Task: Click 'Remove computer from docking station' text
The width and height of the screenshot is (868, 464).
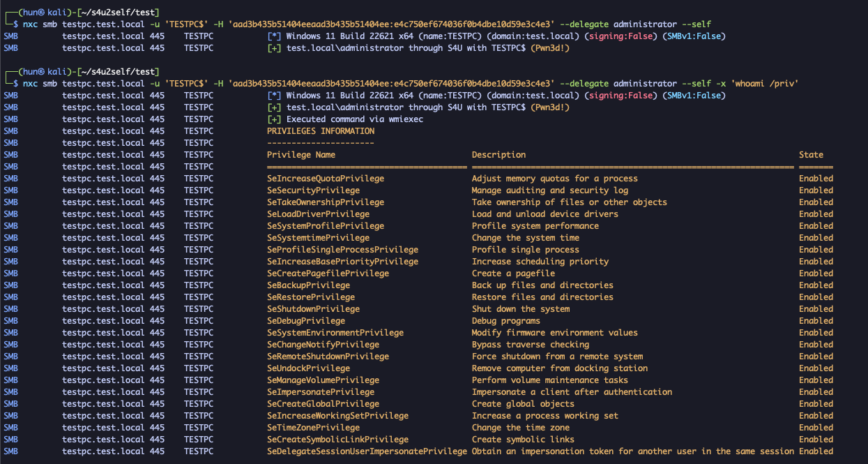Action: [x=560, y=368]
